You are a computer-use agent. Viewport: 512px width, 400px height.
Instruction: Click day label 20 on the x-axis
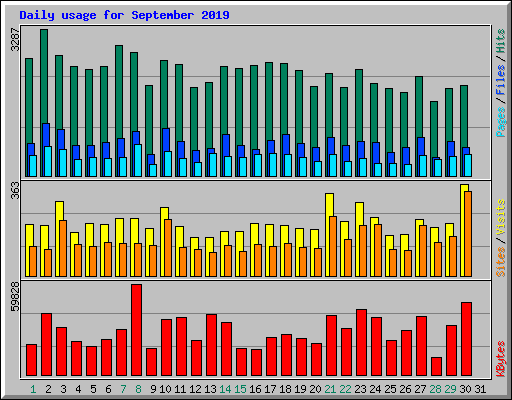coord(315,389)
